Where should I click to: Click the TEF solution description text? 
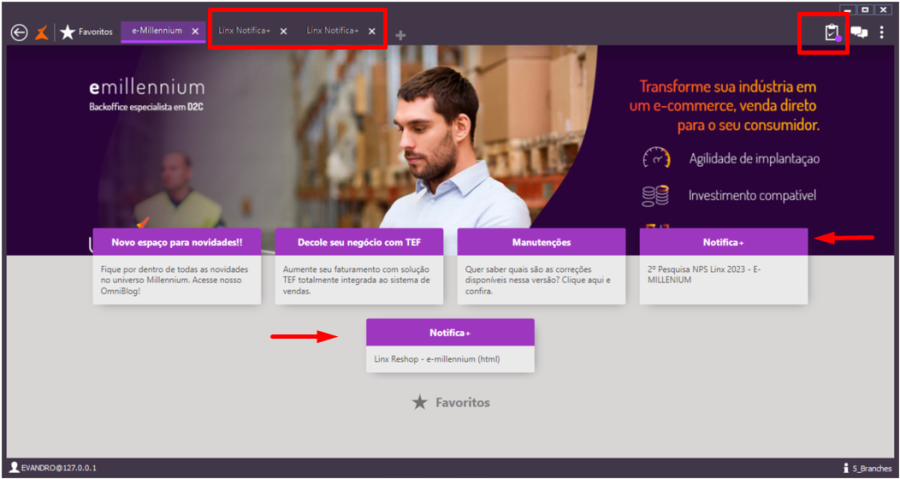[356, 280]
